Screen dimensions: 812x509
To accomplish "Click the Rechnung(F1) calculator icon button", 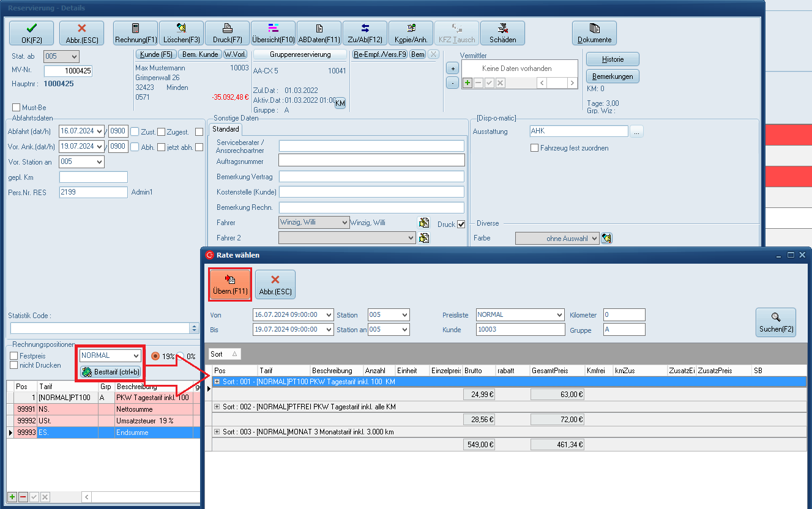I will 135,33.
